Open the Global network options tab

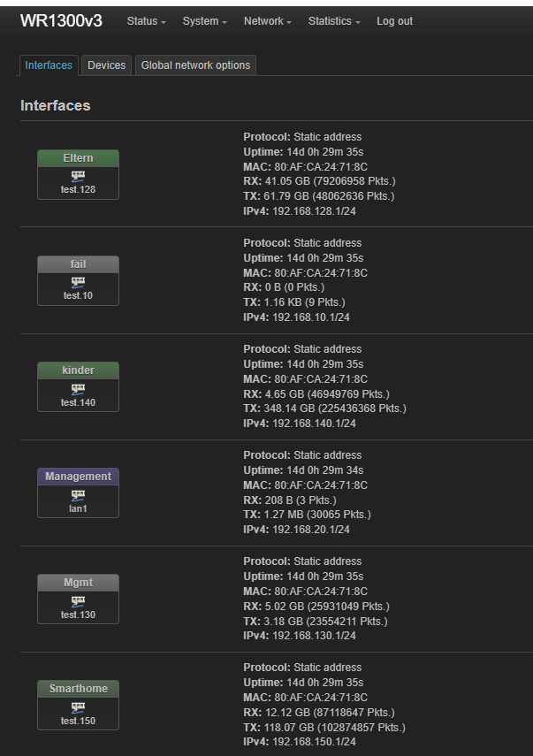195,65
